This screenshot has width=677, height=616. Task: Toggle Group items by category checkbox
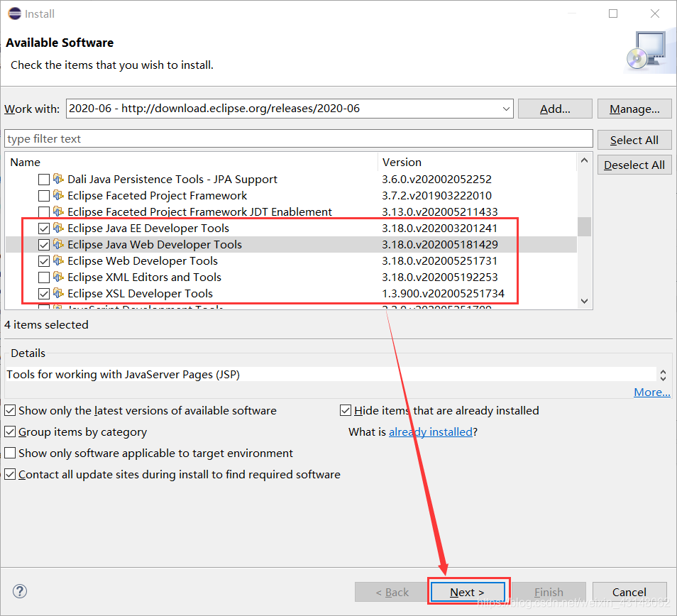pyautogui.click(x=10, y=431)
